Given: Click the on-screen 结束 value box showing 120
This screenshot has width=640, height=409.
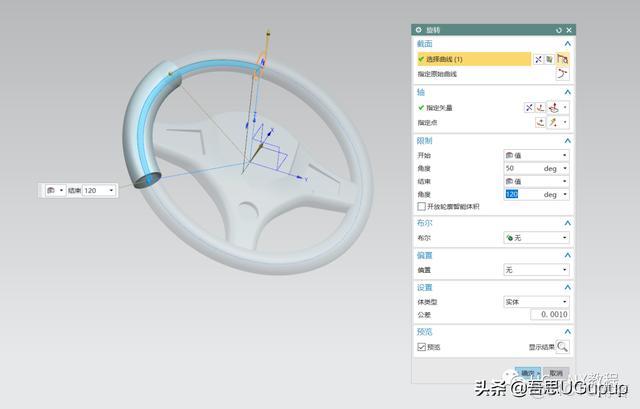Looking at the screenshot, I should [x=96, y=190].
